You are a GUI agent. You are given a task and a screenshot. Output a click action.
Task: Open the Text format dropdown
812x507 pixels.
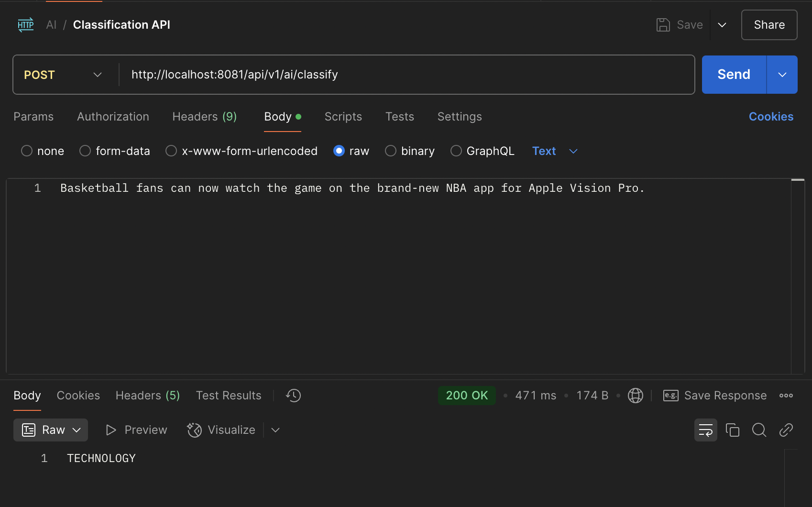(x=555, y=151)
